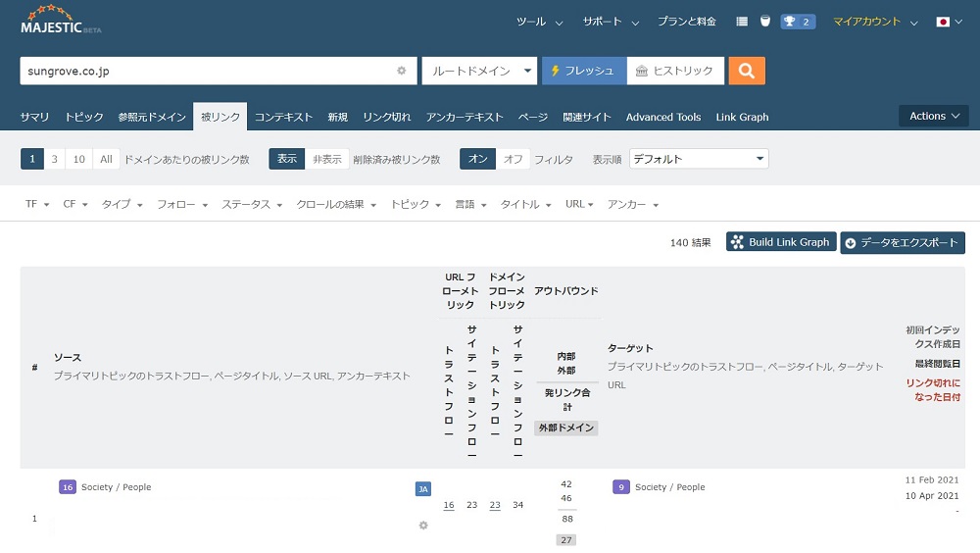Click the Majestic logo
The height and width of the screenshot is (553, 980).
point(60,22)
